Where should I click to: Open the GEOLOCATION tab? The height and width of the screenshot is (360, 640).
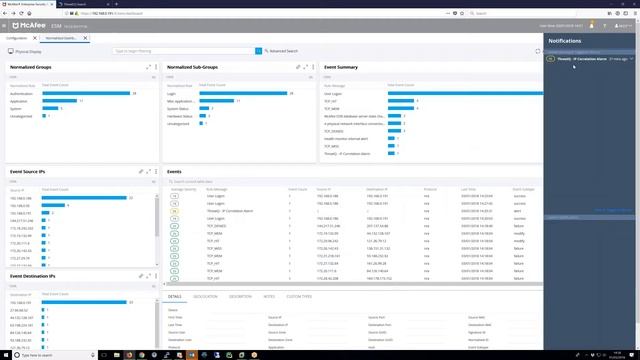coord(205,297)
